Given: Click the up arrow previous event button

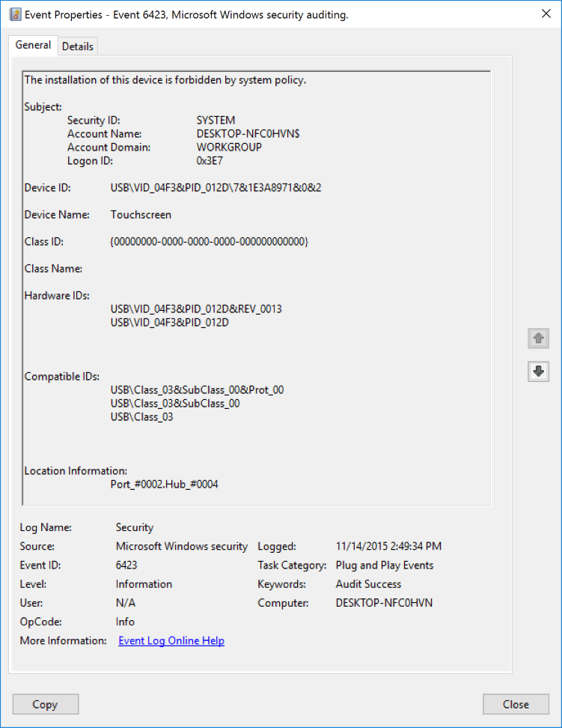Looking at the screenshot, I should point(538,338).
